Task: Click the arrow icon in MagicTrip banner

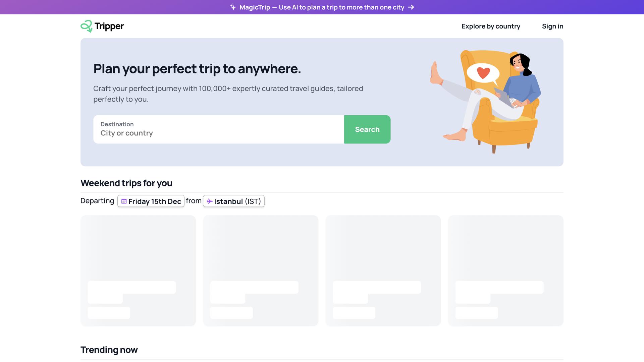Action: point(411,7)
